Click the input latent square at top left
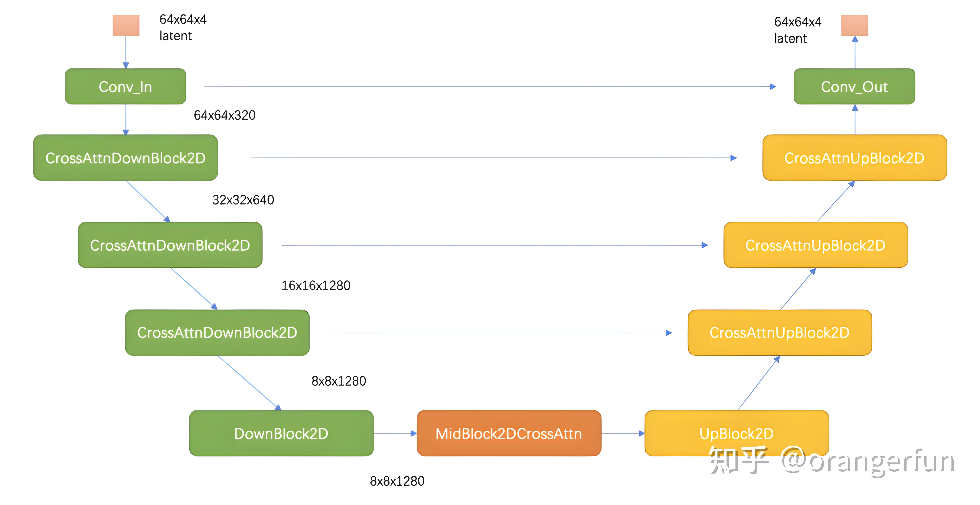 pyautogui.click(x=126, y=25)
